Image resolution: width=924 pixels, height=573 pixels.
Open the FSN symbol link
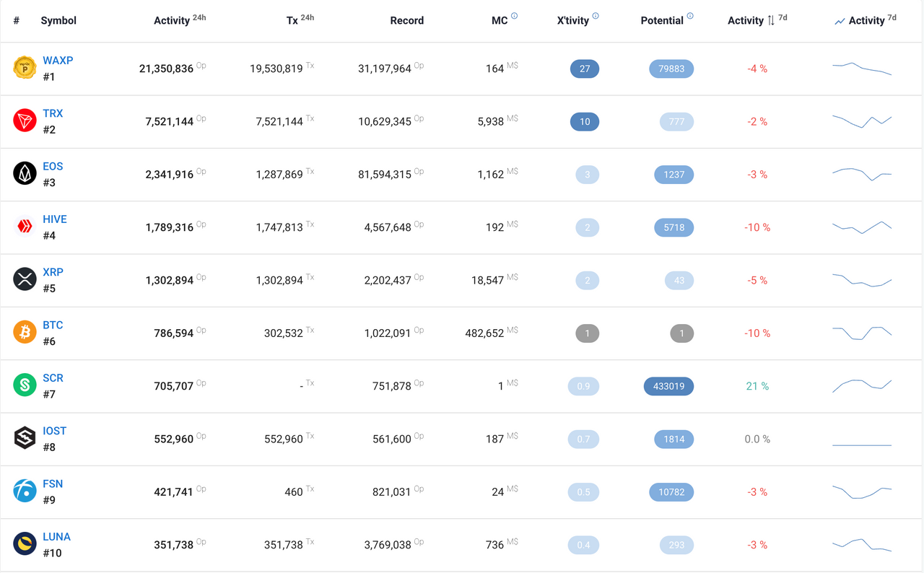(53, 484)
